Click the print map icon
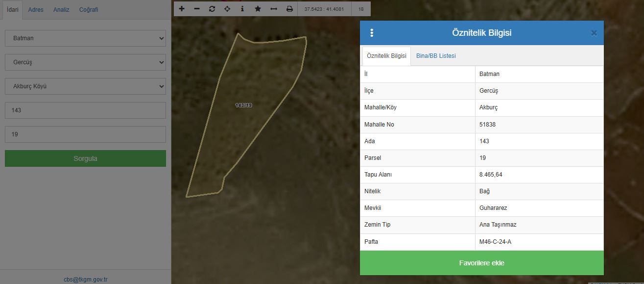This screenshot has height=284, width=644. pos(289,9)
